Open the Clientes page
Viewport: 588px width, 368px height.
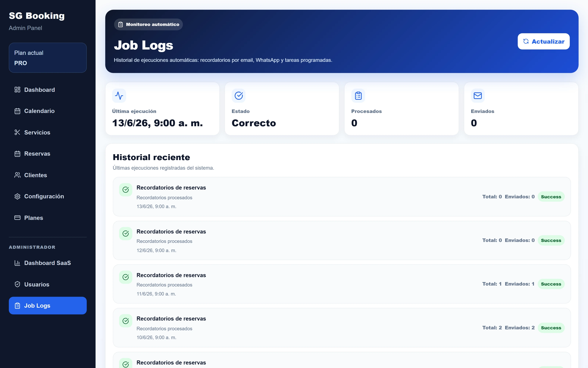pyautogui.click(x=48, y=175)
